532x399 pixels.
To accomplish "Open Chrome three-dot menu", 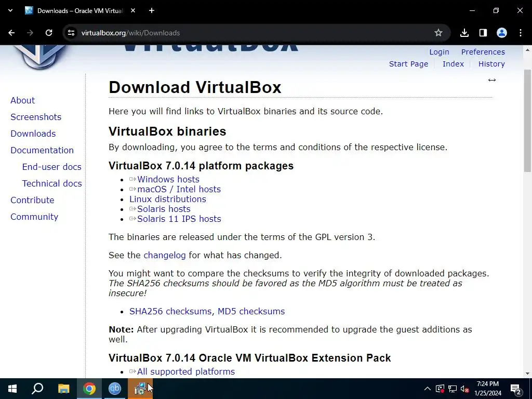I will click(521, 33).
